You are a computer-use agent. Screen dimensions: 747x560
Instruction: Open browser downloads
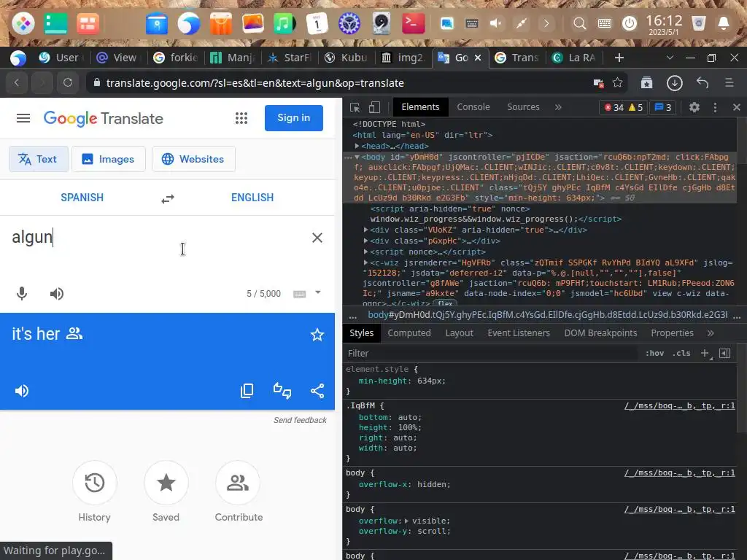pyautogui.click(x=675, y=83)
